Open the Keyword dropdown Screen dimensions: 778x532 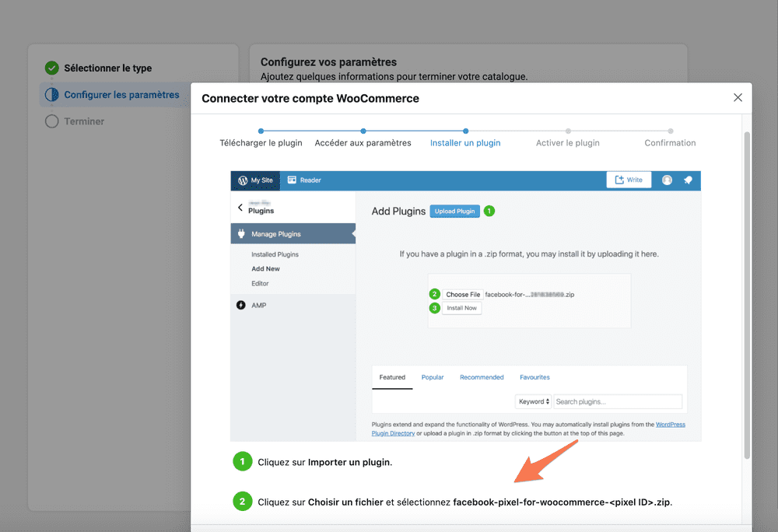(x=534, y=401)
